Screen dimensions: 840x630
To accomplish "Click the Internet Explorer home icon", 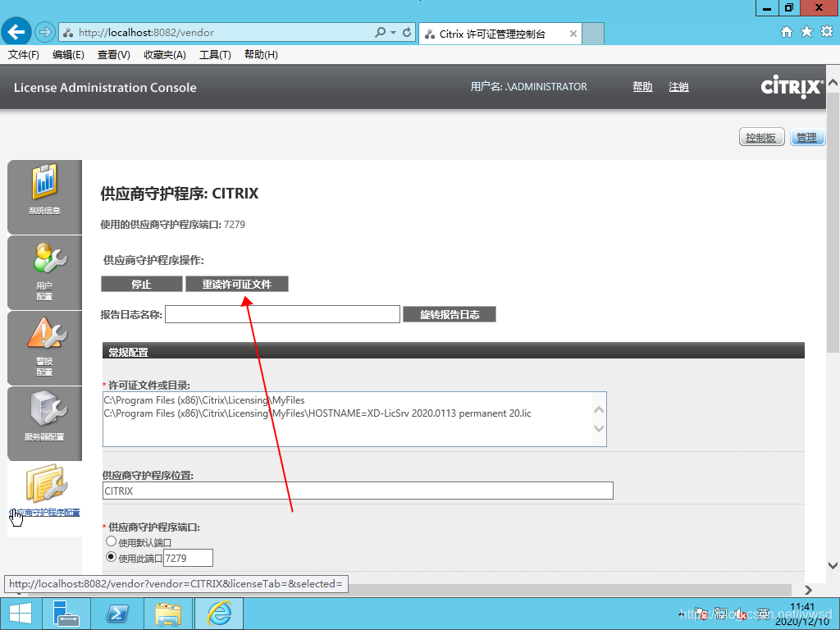I will pos(787,32).
